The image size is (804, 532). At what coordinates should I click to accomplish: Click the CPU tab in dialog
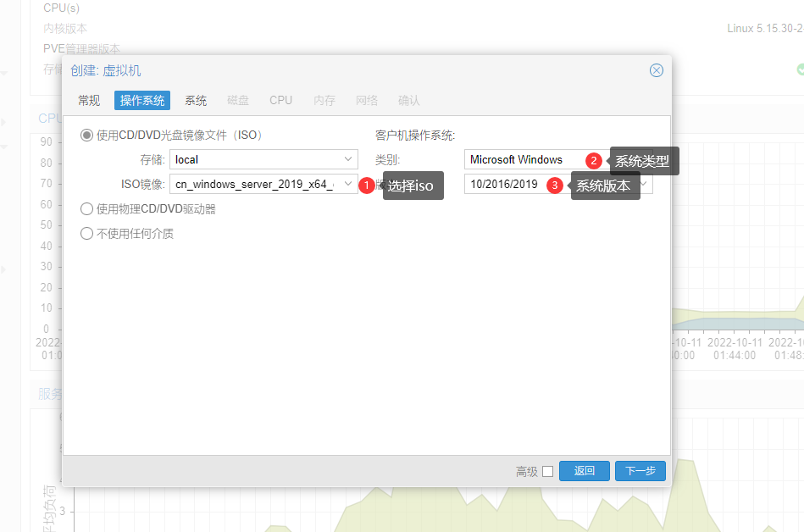(x=281, y=101)
